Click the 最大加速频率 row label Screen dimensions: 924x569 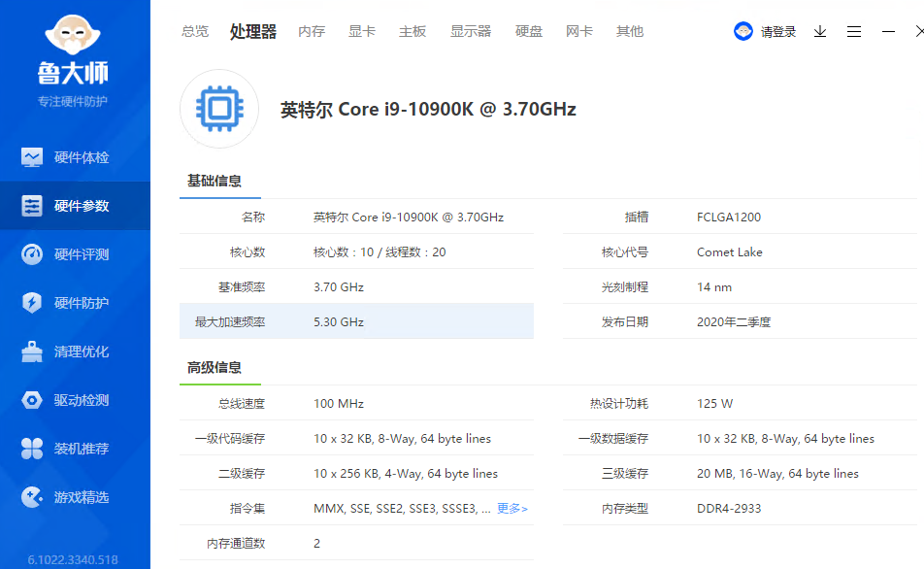click(230, 322)
